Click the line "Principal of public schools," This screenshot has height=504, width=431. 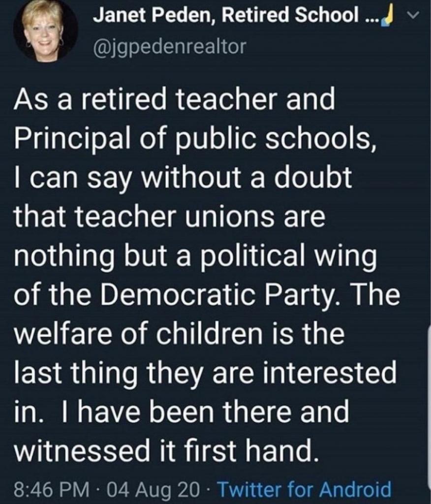pos(192,139)
